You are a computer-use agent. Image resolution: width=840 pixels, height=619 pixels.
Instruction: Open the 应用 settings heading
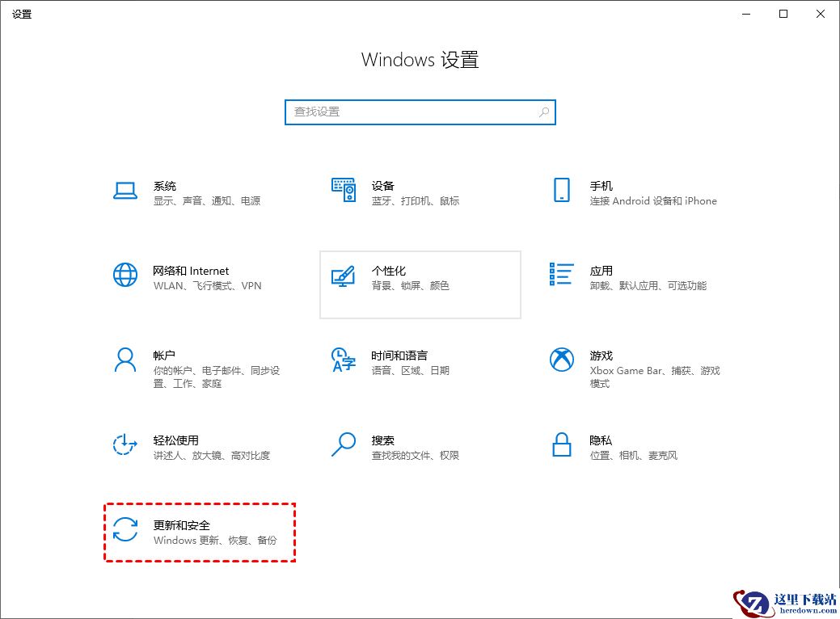pos(601,271)
